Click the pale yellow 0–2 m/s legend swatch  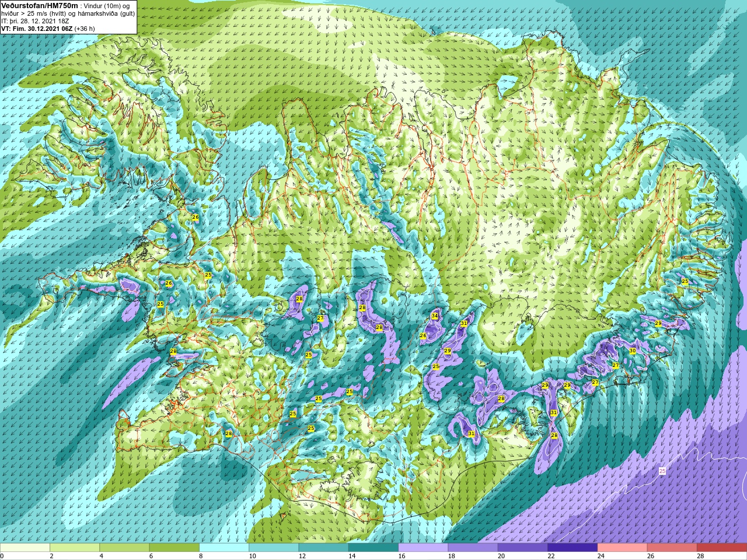25,548
